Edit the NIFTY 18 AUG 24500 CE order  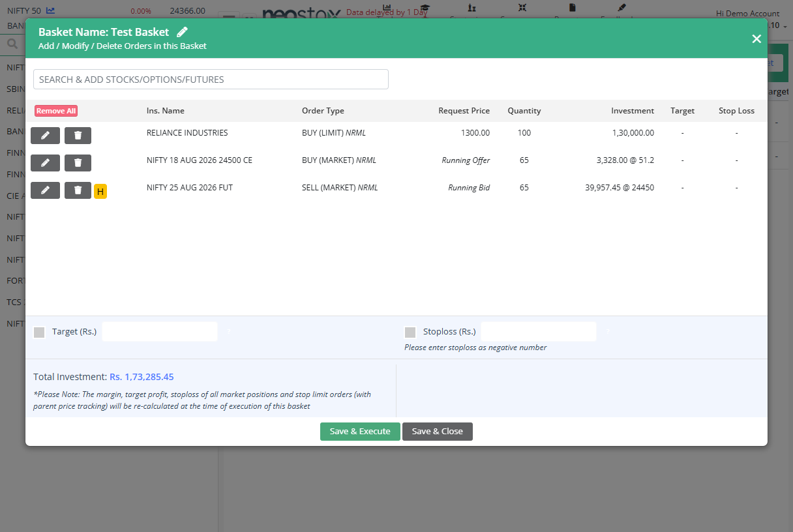(x=45, y=162)
